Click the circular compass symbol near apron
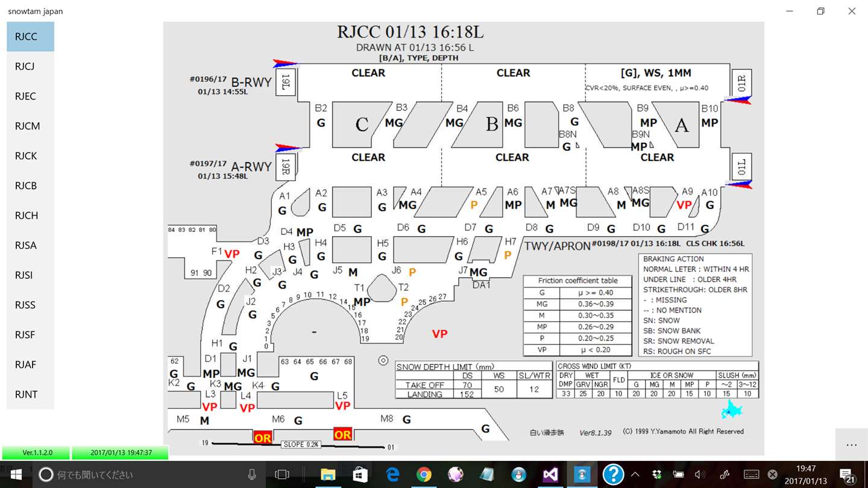The image size is (868, 488). (383, 360)
